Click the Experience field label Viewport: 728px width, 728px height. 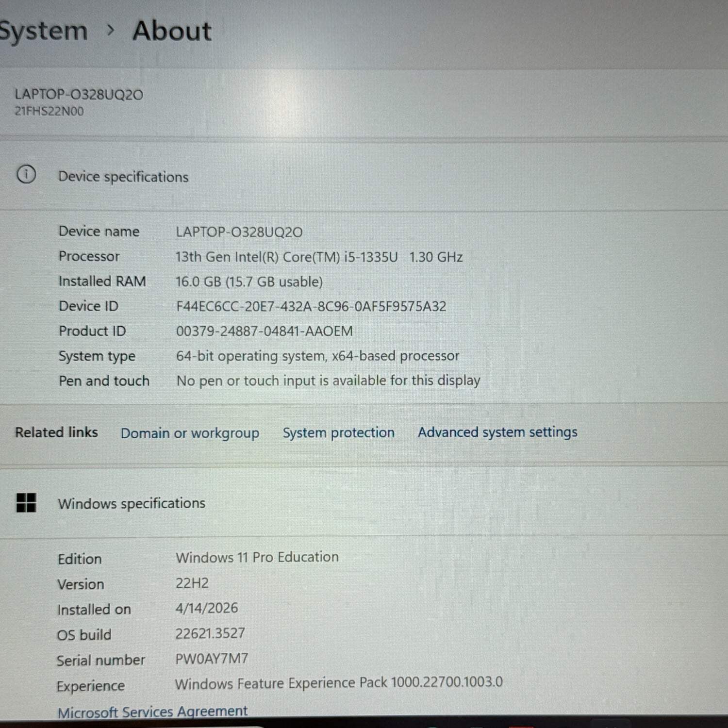90,686
